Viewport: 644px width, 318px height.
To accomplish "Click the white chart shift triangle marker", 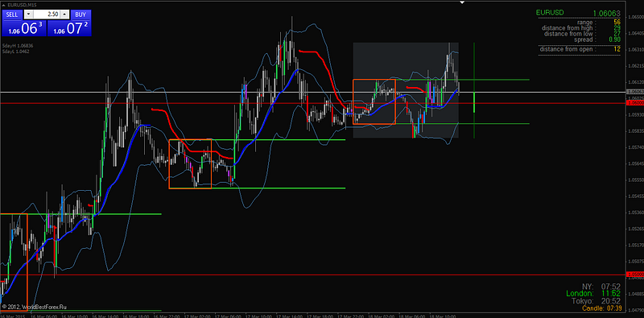I will pyautogui.click(x=461, y=2).
